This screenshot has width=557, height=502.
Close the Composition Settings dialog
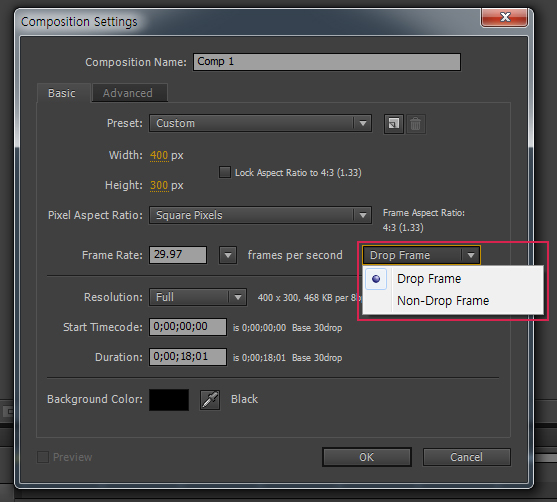pyautogui.click(x=504, y=17)
